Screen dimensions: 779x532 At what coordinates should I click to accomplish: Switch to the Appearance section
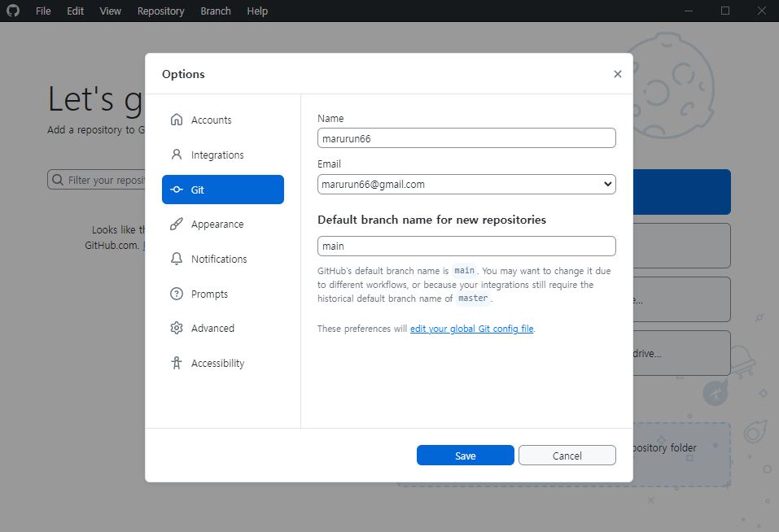click(222, 225)
